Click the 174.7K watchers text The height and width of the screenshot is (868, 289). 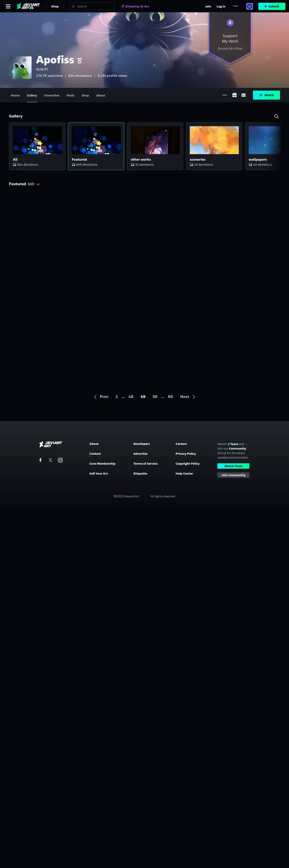pos(49,76)
